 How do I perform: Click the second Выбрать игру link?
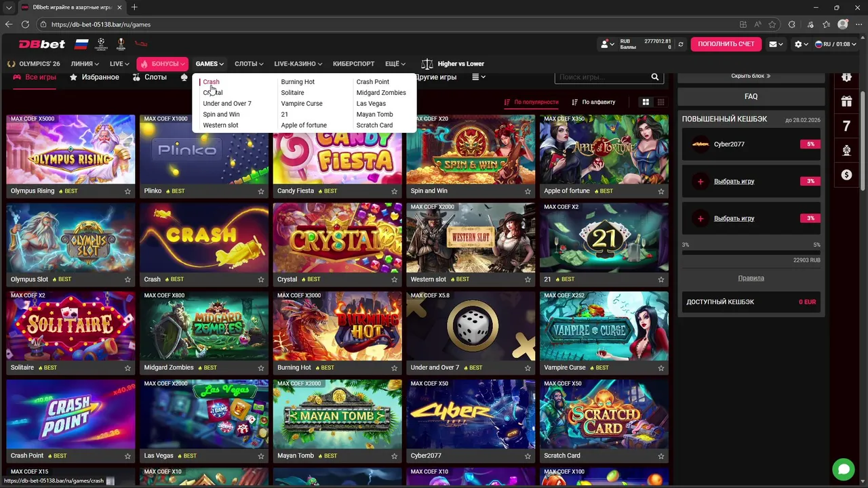click(734, 218)
